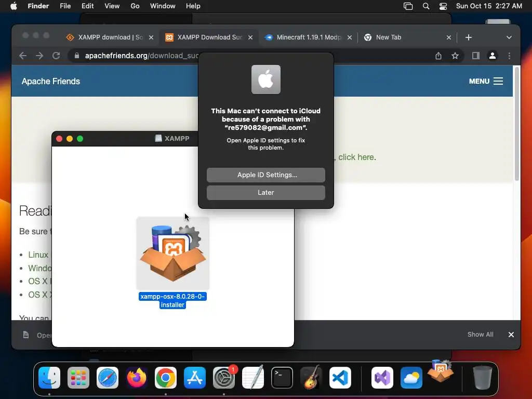The width and height of the screenshot is (532, 399).
Task: Open the Go menu
Action: pyautogui.click(x=135, y=6)
